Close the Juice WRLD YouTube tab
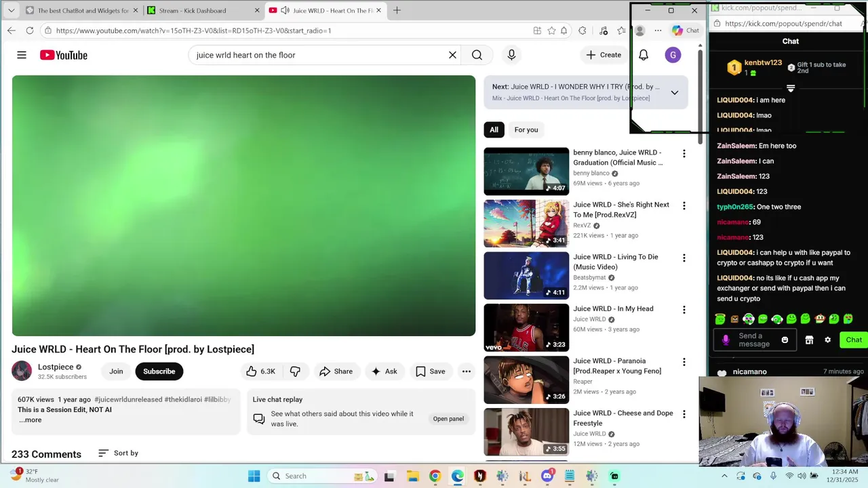Viewport: 868px width, 488px height. pyautogui.click(x=379, y=10)
